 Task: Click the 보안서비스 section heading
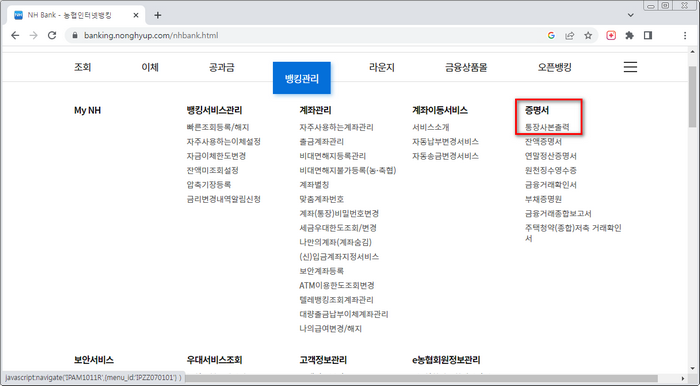point(94,360)
